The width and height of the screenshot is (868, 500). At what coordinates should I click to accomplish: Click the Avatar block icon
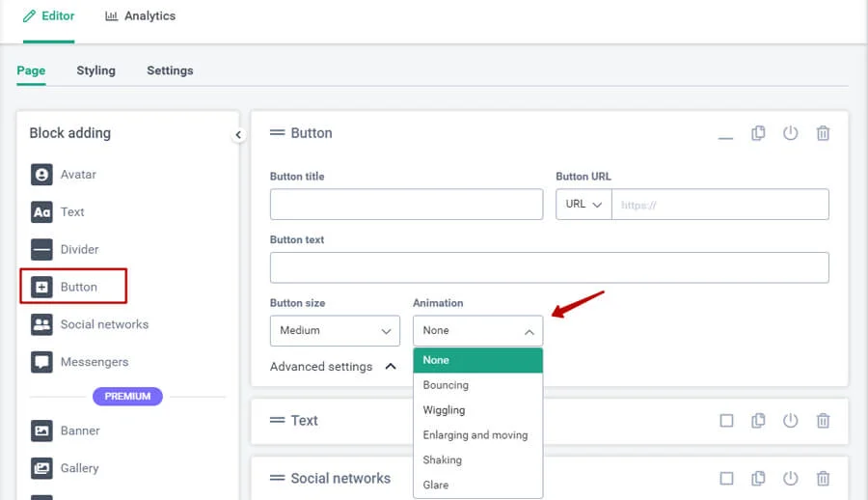pyautogui.click(x=41, y=175)
